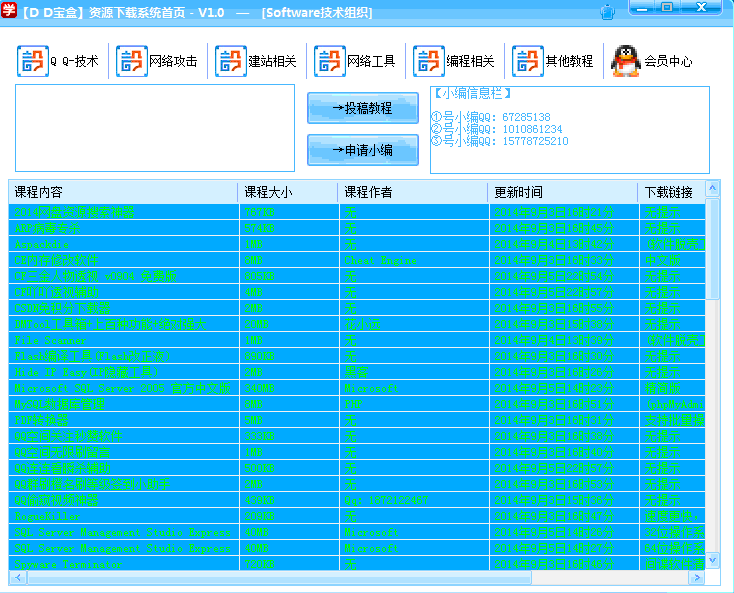Screen dimensions: 734x593
Task: Select row PDF转换器
Action: coord(357,420)
